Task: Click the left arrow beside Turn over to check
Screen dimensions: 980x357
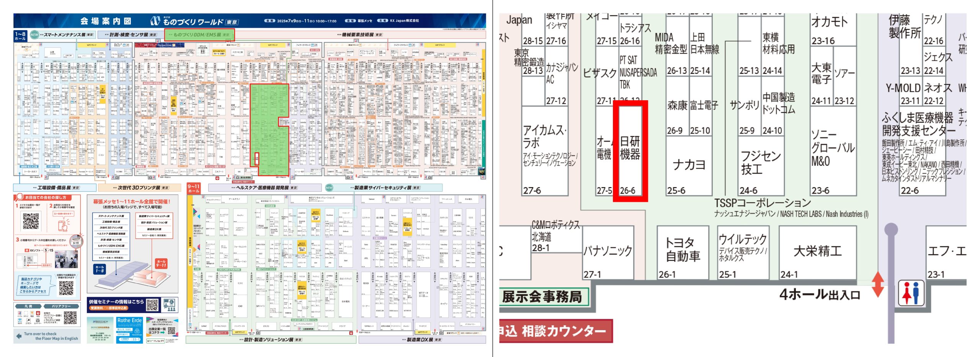Action: click(19, 336)
